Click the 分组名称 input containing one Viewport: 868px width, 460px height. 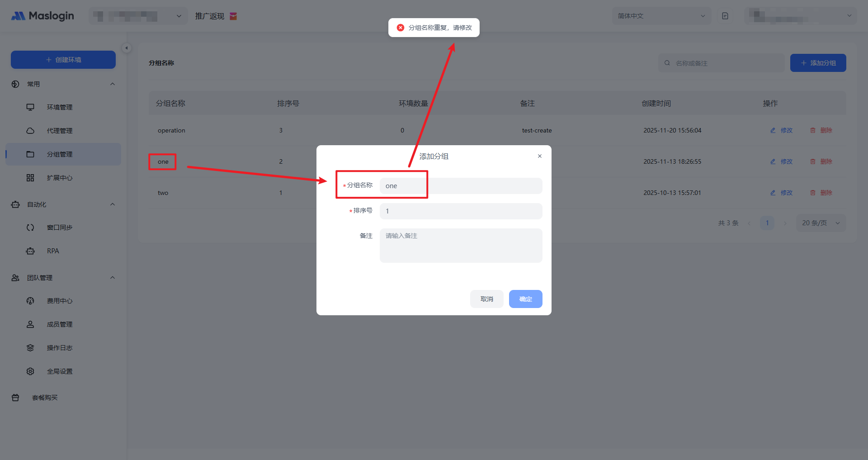click(x=460, y=186)
